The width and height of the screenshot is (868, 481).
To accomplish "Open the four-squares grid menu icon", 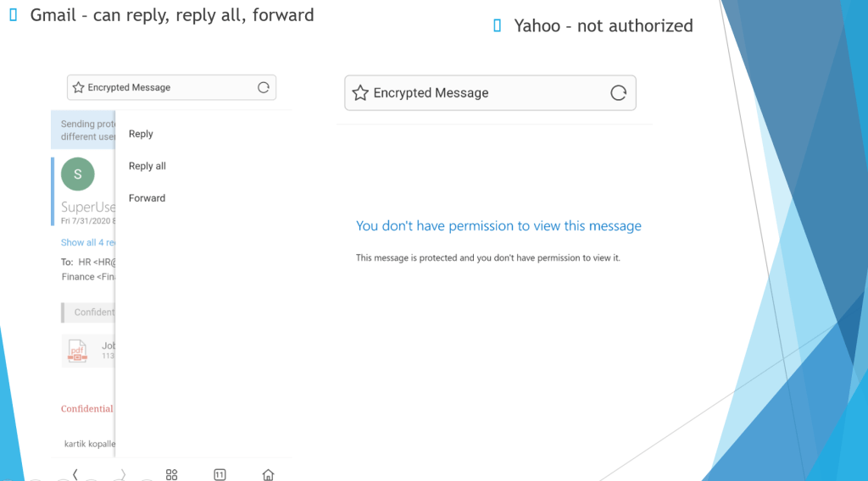I will (x=171, y=474).
